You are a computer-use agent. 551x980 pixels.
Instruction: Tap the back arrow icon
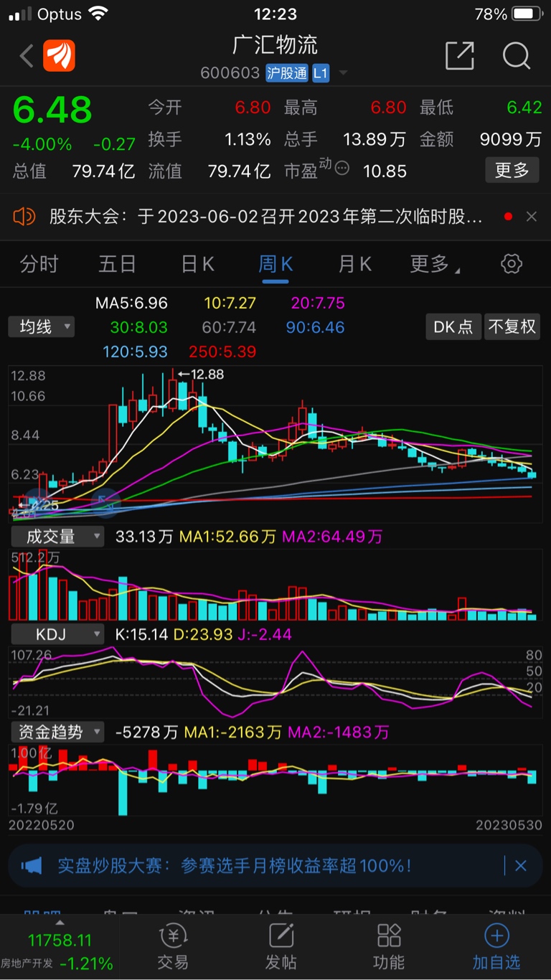(x=27, y=56)
